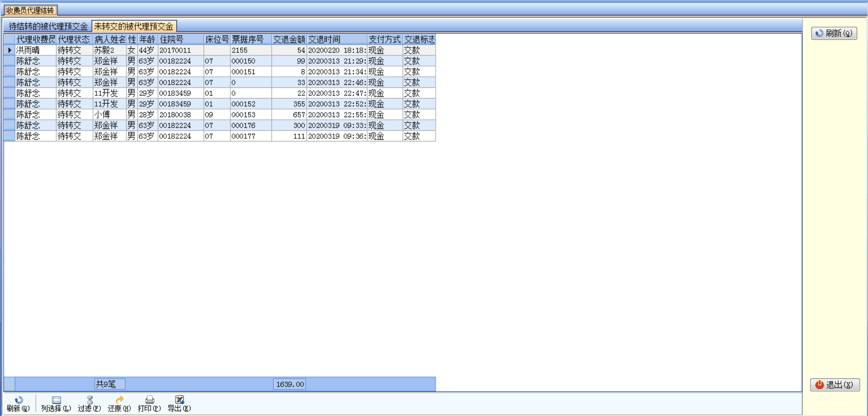Click the total amount 1639.00 in footer

point(289,384)
